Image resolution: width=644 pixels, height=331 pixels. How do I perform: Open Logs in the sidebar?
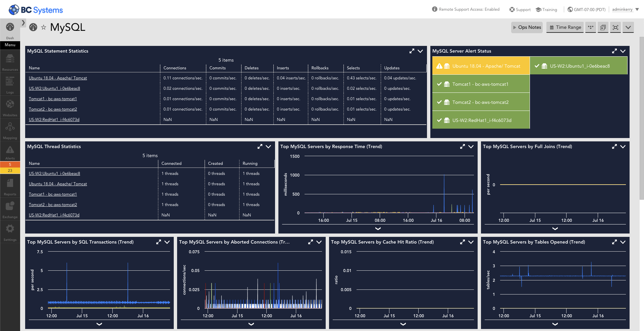pyautogui.click(x=10, y=84)
